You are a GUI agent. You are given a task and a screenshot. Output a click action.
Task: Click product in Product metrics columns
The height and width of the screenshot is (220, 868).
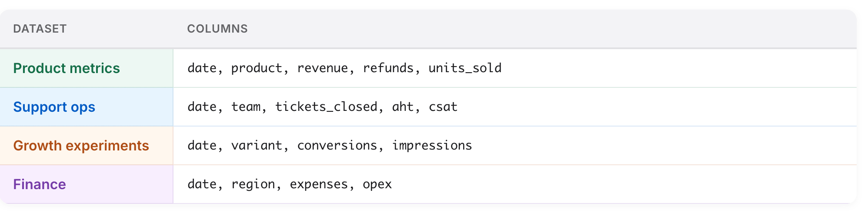(257, 68)
